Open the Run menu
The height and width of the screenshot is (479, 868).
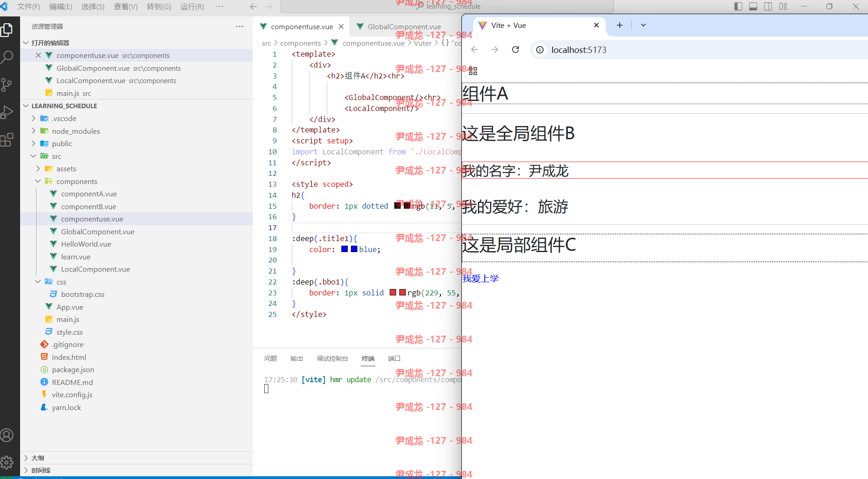click(x=192, y=7)
